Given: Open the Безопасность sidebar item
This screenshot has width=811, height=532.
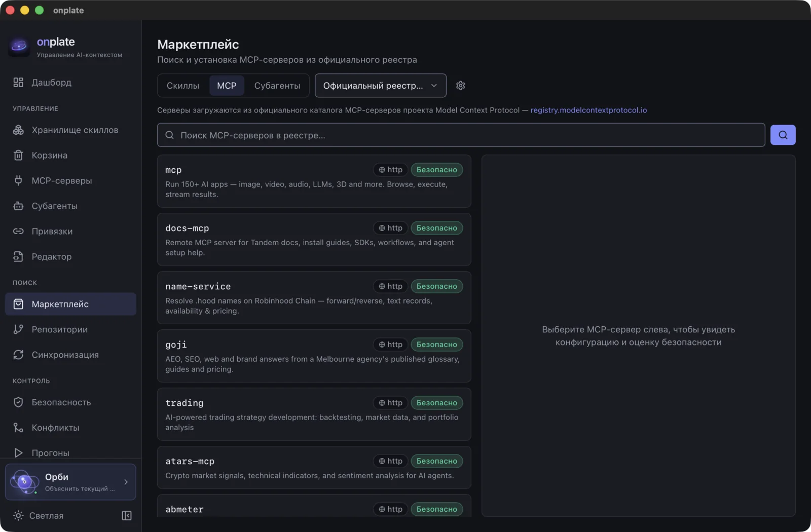Looking at the screenshot, I should (70, 402).
